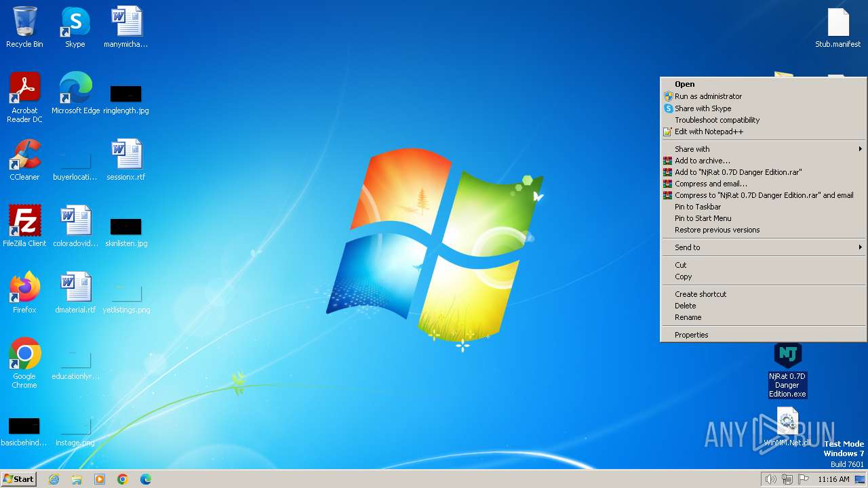868x488 pixels.
Task: Select the Stub.manifest file icon
Action: coord(838,28)
